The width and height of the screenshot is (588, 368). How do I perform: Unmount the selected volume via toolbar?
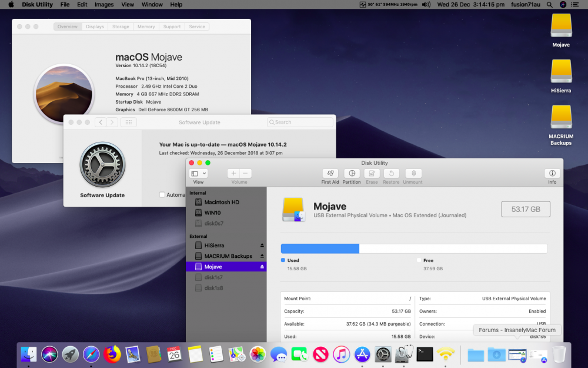413,174
